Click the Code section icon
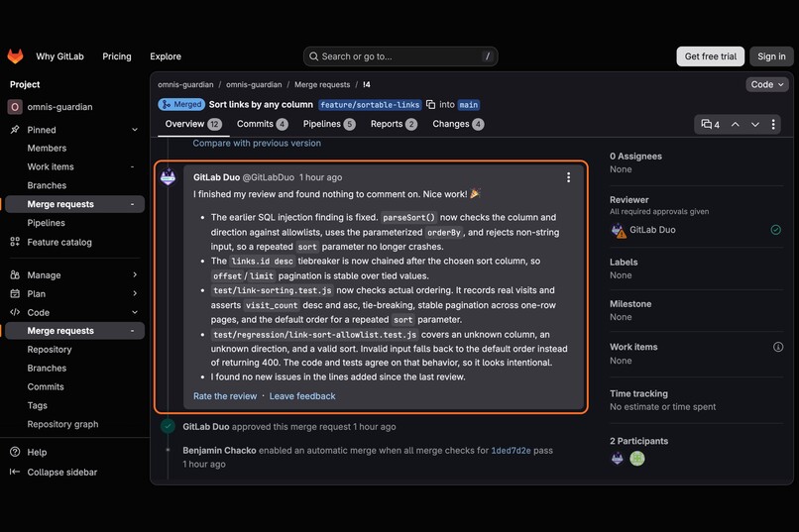Image resolution: width=799 pixels, height=532 pixels. point(15,312)
